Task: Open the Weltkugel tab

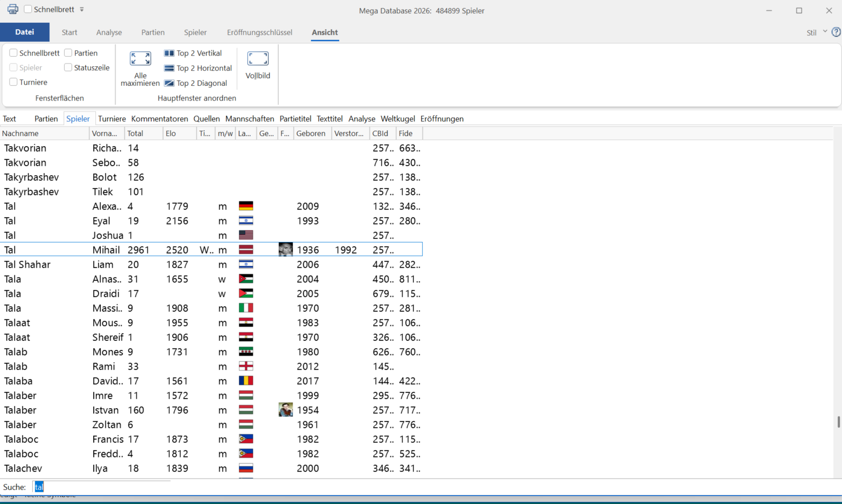Action: pyautogui.click(x=398, y=119)
